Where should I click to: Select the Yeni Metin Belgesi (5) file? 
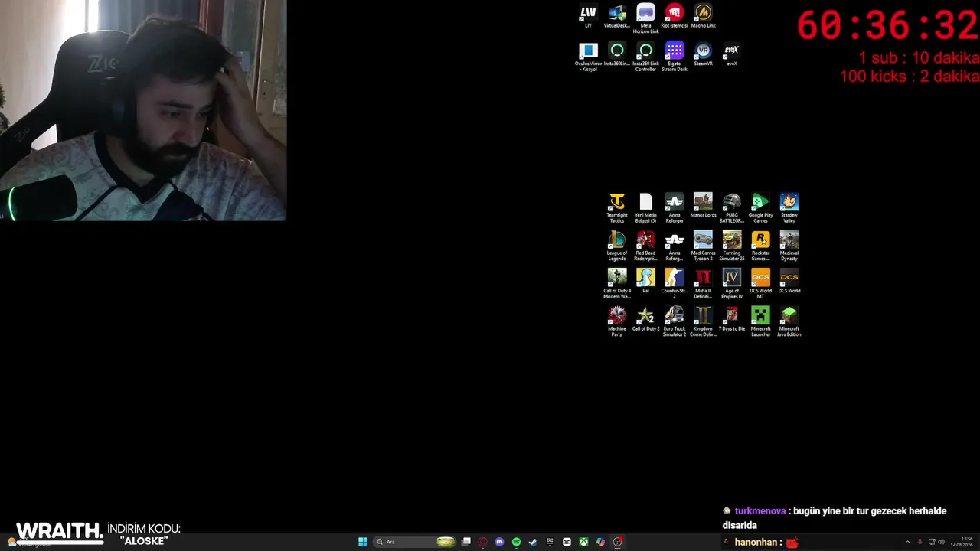645,208
